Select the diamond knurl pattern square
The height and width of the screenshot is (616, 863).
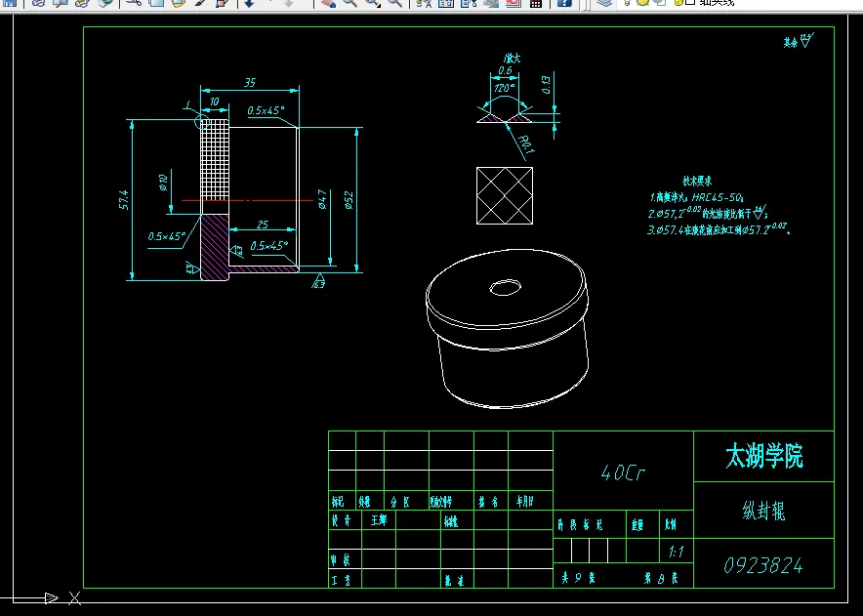pyautogui.click(x=505, y=195)
